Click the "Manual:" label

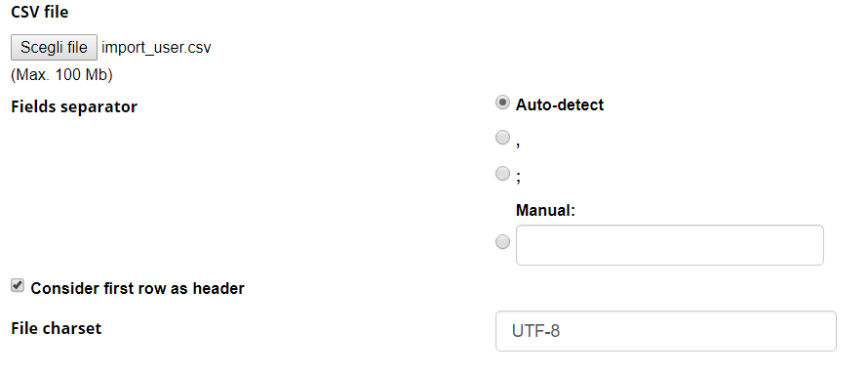545,211
